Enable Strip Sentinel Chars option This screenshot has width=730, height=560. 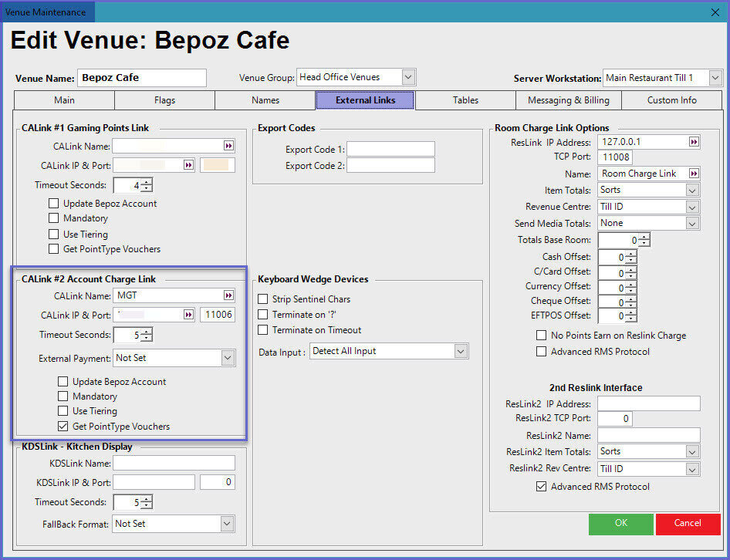click(x=263, y=299)
